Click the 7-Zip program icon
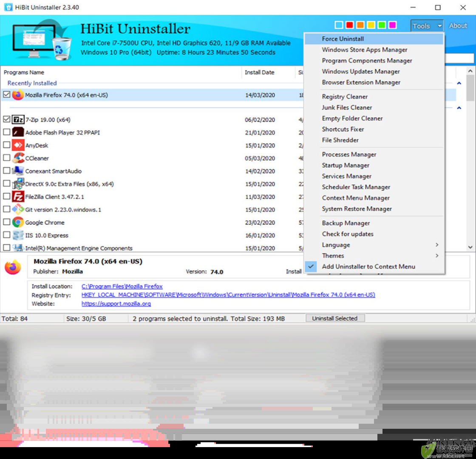 (18, 119)
